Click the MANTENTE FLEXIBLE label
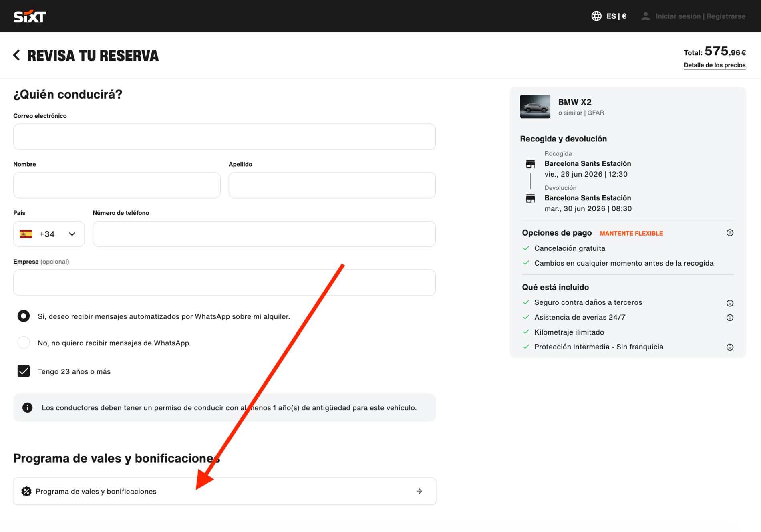Image resolution: width=761 pixels, height=532 pixels. coord(631,233)
